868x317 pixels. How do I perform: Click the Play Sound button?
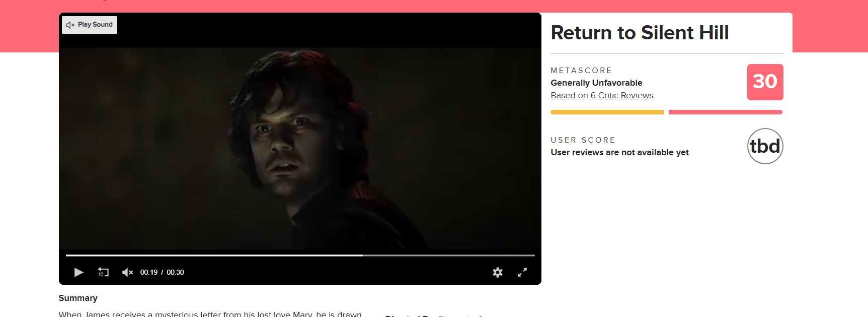(x=90, y=25)
